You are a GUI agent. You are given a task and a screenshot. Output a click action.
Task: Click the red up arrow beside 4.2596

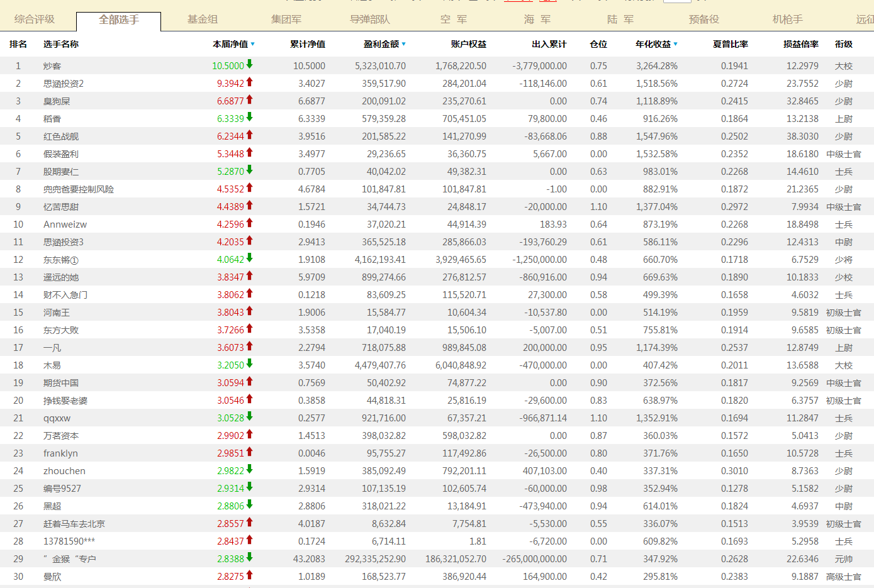pos(250,223)
